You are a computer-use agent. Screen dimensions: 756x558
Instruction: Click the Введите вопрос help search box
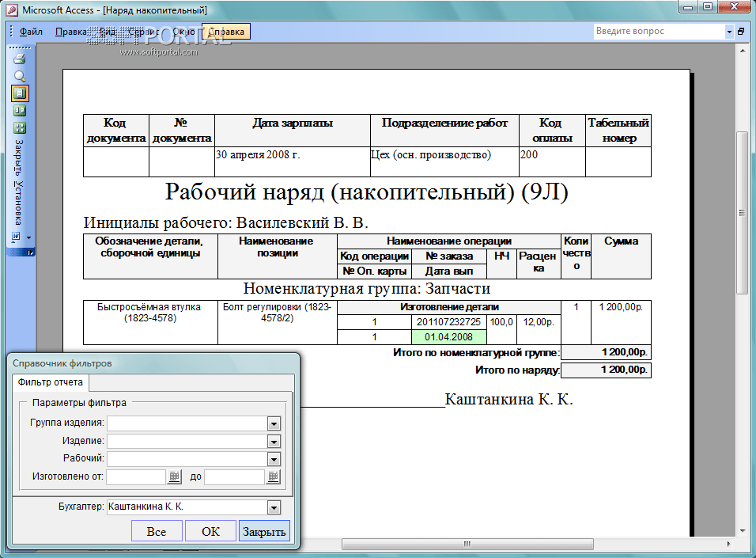tap(659, 31)
